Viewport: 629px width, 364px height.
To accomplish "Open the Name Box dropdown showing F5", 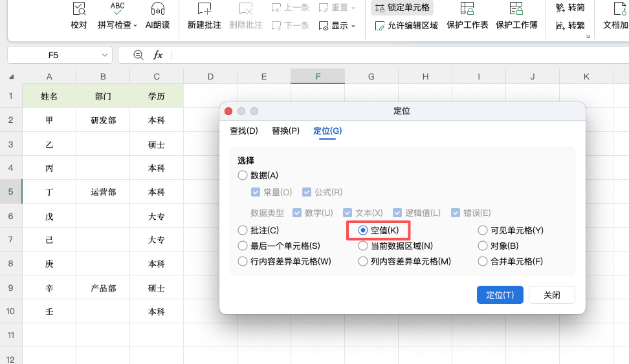I will pyautogui.click(x=105, y=55).
